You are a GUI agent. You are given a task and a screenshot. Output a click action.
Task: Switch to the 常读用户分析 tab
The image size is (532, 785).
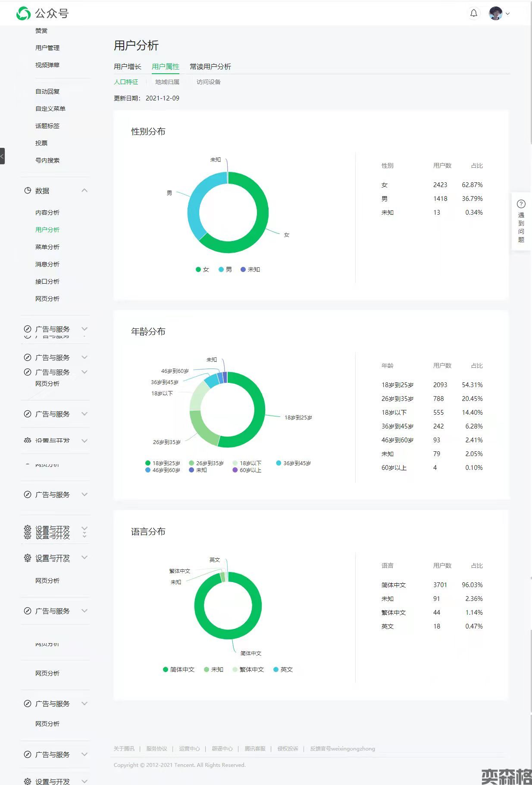(210, 66)
